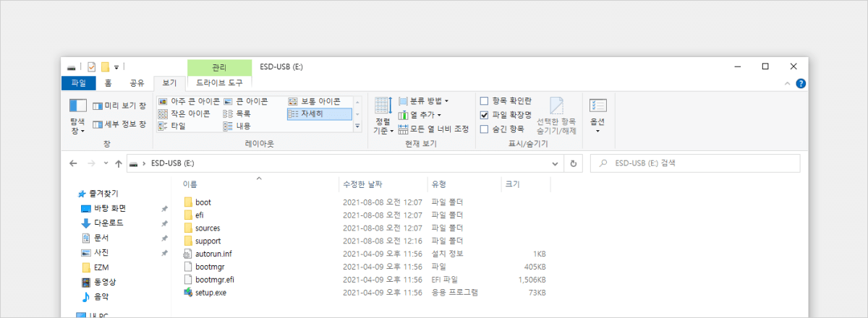Go back with the back arrow
868x318 pixels.
[73, 163]
